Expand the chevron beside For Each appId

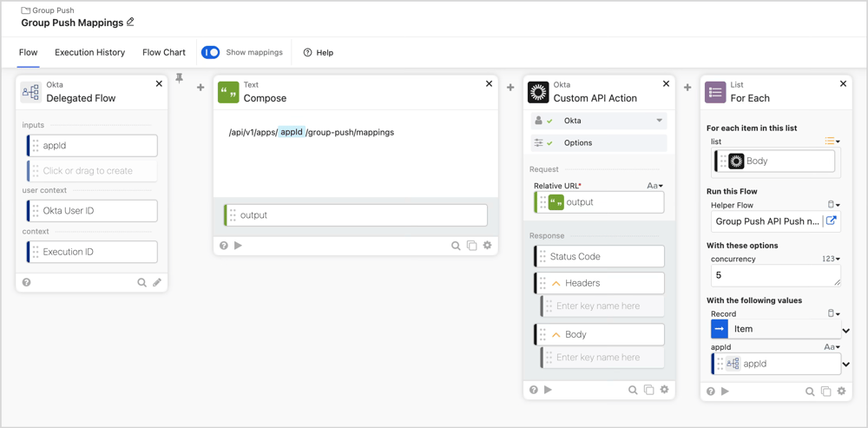845,365
